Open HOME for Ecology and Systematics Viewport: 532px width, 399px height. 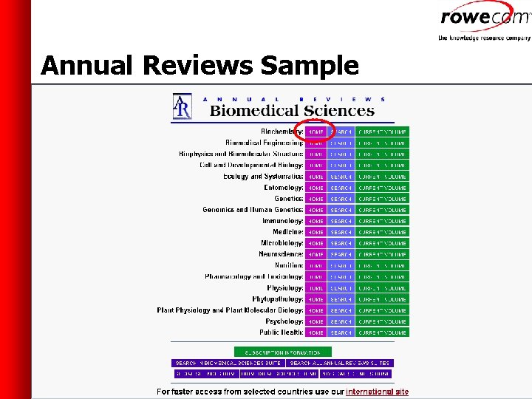(316, 177)
